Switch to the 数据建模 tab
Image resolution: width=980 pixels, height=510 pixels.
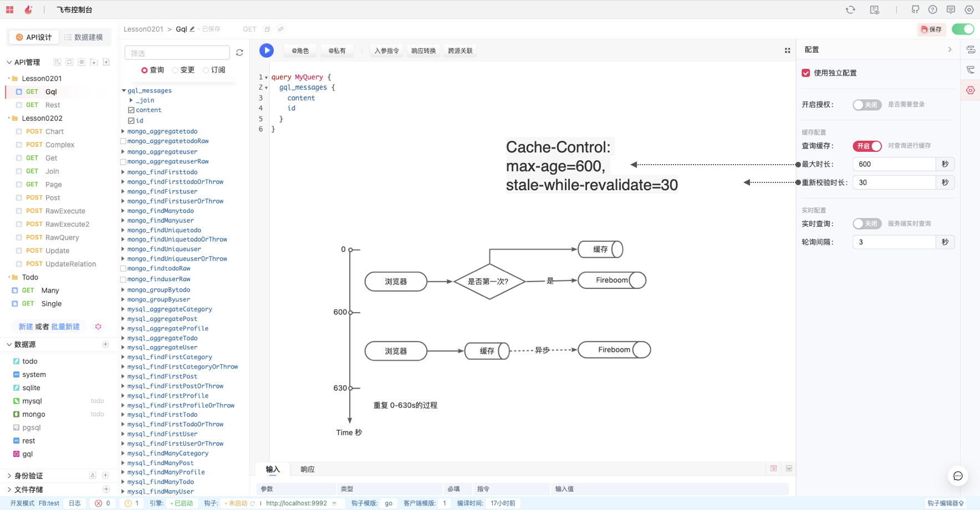coord(83,37)
